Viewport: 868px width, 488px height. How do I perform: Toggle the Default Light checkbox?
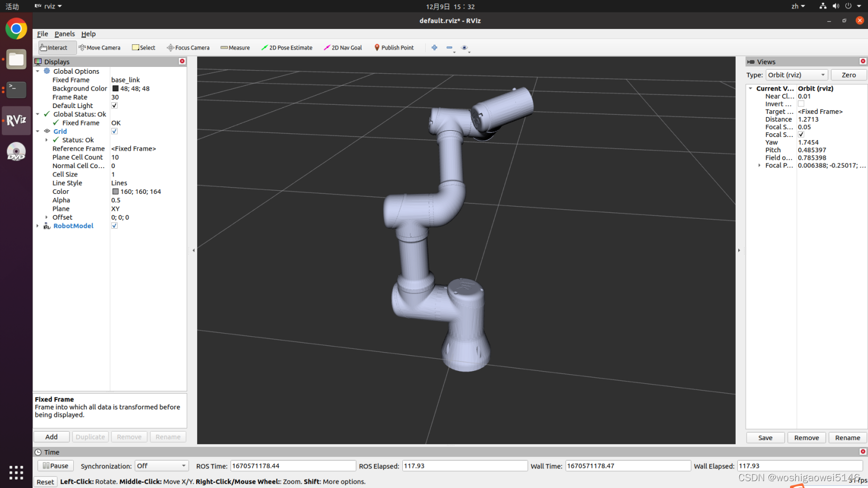[114, 105]
